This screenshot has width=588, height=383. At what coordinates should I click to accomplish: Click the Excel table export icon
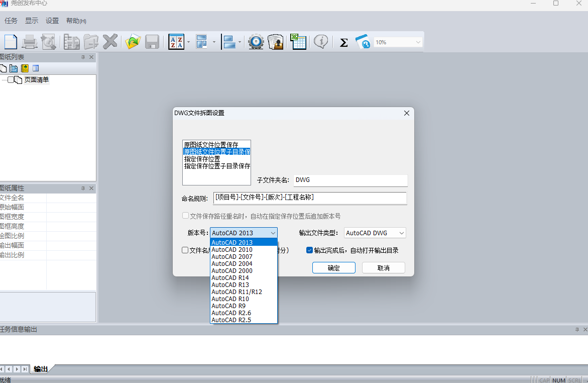[298, 42]
